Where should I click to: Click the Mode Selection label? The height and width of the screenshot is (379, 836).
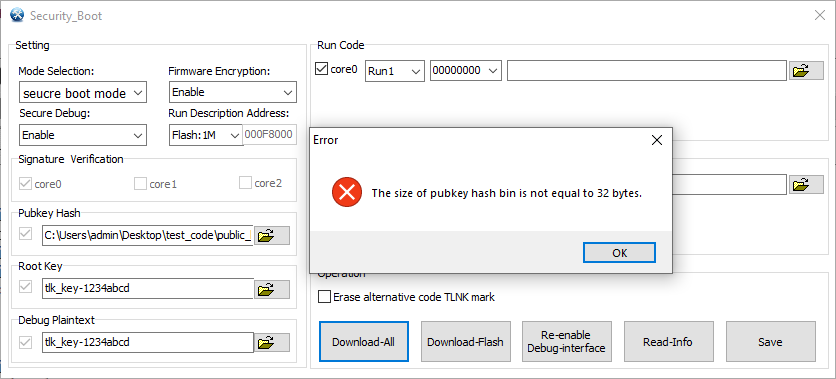pyautogui.click(x=56, y=71)
